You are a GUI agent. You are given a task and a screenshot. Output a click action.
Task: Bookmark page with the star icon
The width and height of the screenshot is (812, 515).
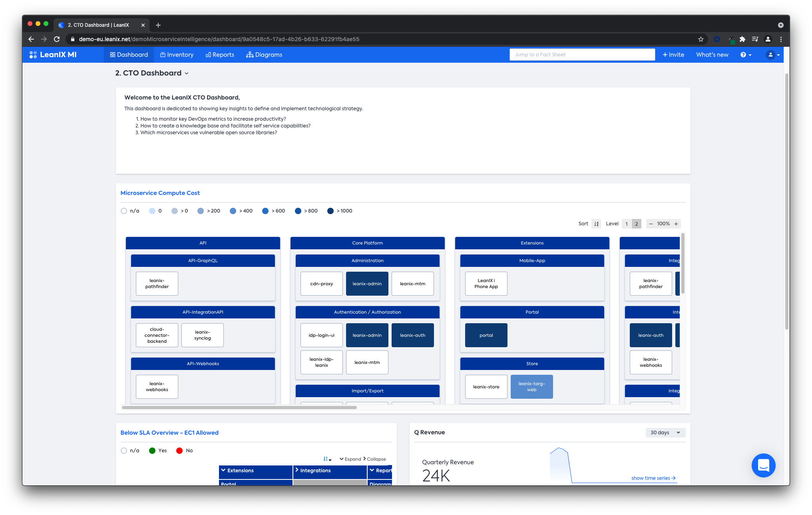[701, 39]
